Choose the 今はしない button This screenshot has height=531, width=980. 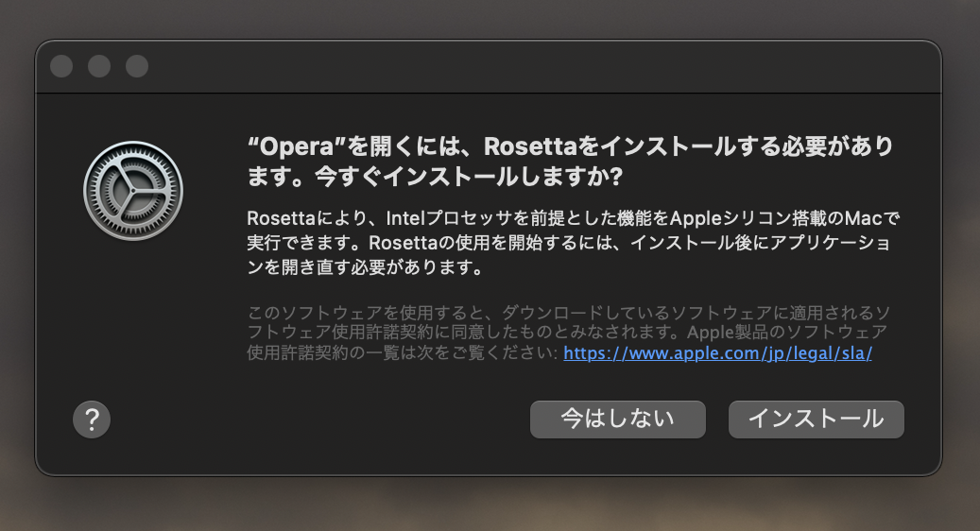pos(617,420)
